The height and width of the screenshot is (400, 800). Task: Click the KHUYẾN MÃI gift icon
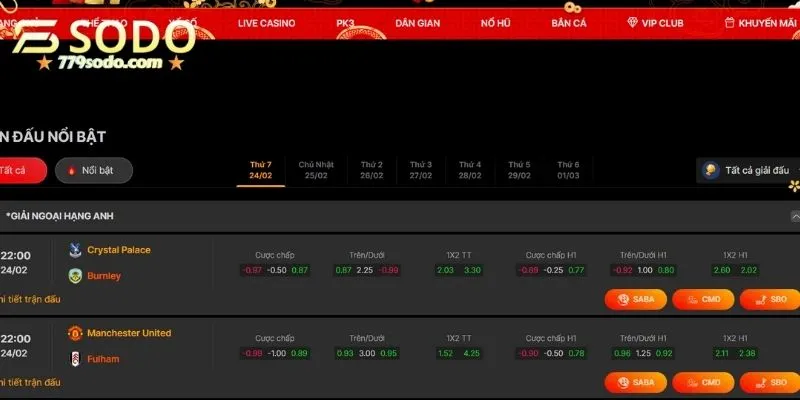click(x=730, y=23)
